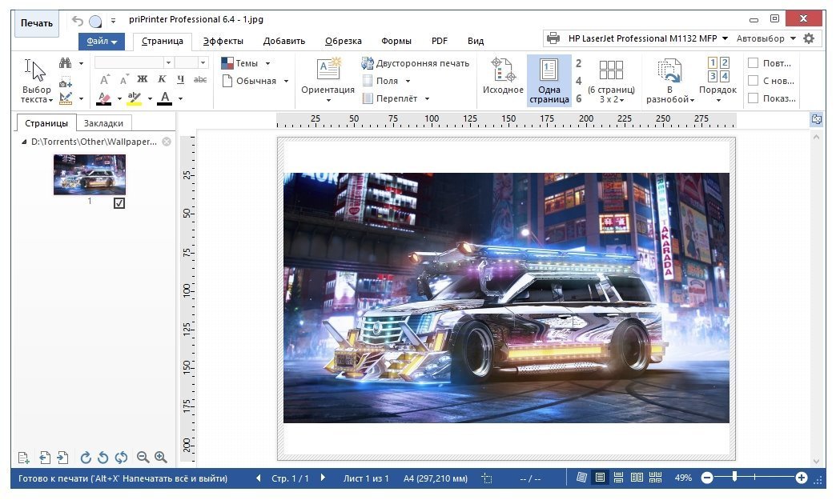Click the zoom out magnifier in Pages panel

[143, 458]
